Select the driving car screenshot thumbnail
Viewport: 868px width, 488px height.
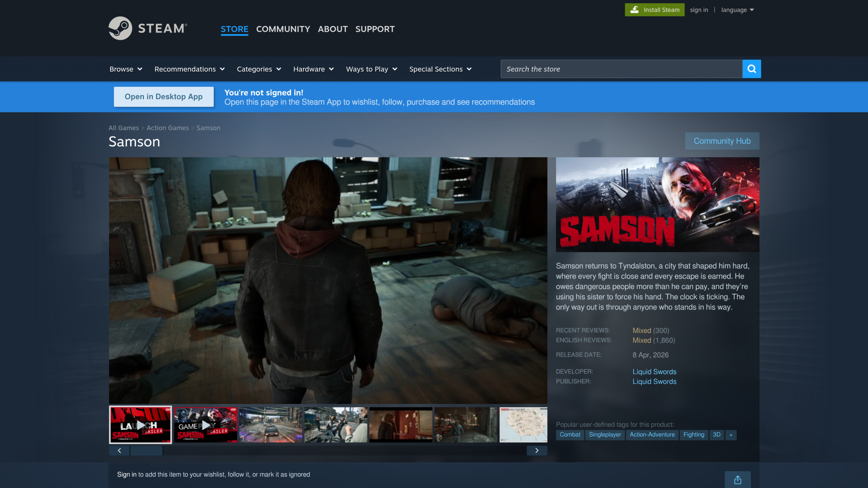(271, 425)
